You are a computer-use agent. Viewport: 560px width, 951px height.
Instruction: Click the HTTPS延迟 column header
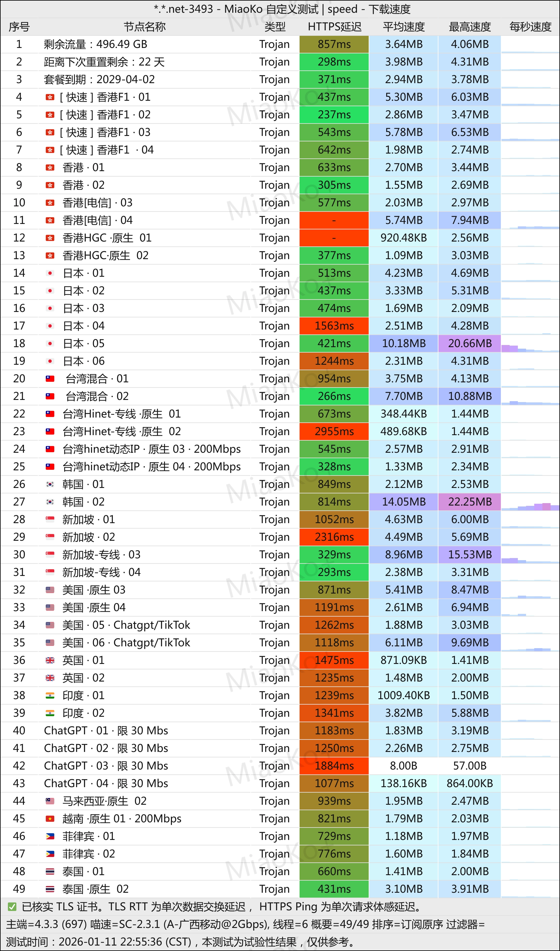tap(334, 27)
